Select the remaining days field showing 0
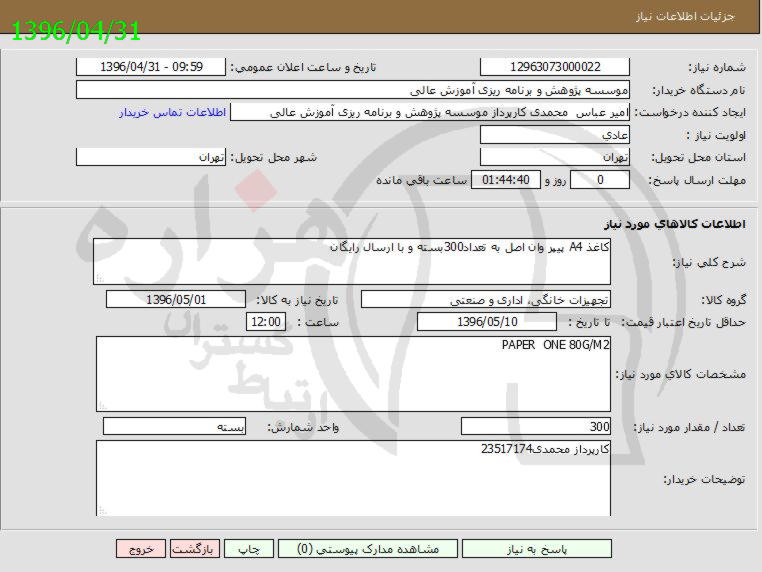Viewport: 762px width, 572px height. (600, 180)
